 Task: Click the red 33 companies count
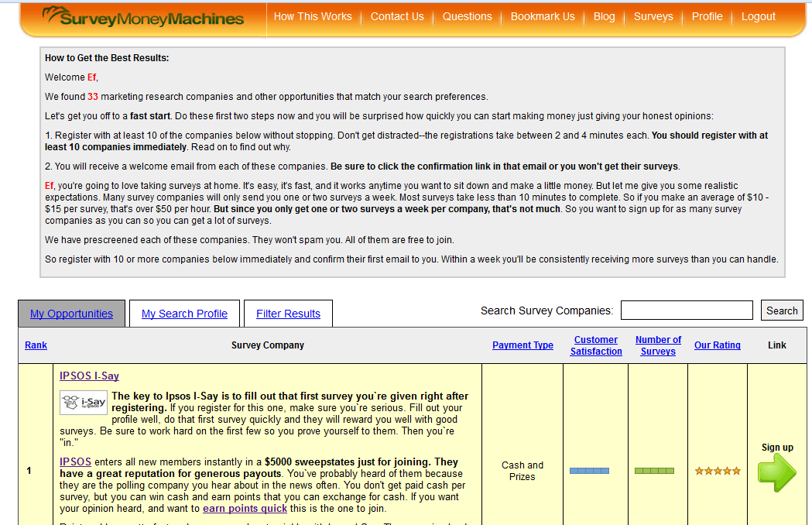tap(93, 96)
